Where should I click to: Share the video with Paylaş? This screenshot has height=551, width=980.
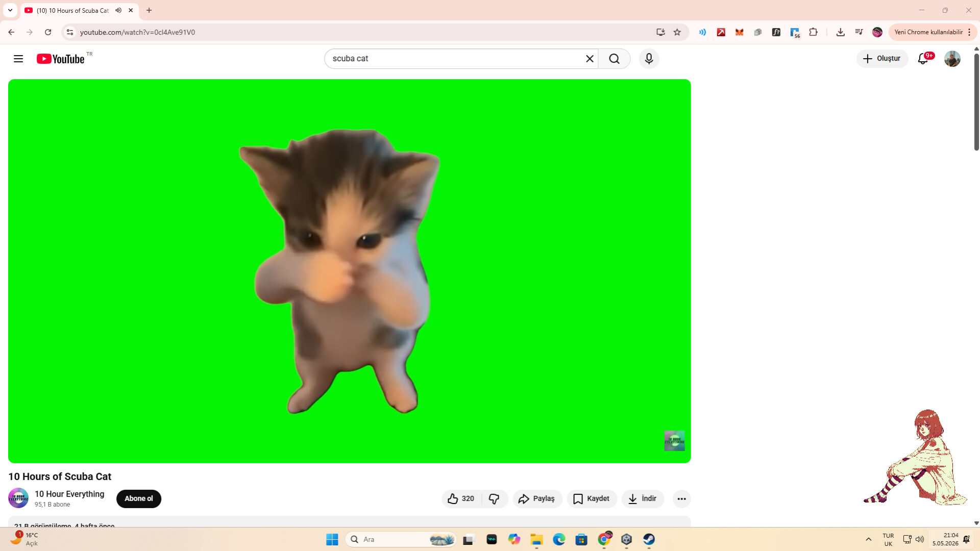[537, 498]
